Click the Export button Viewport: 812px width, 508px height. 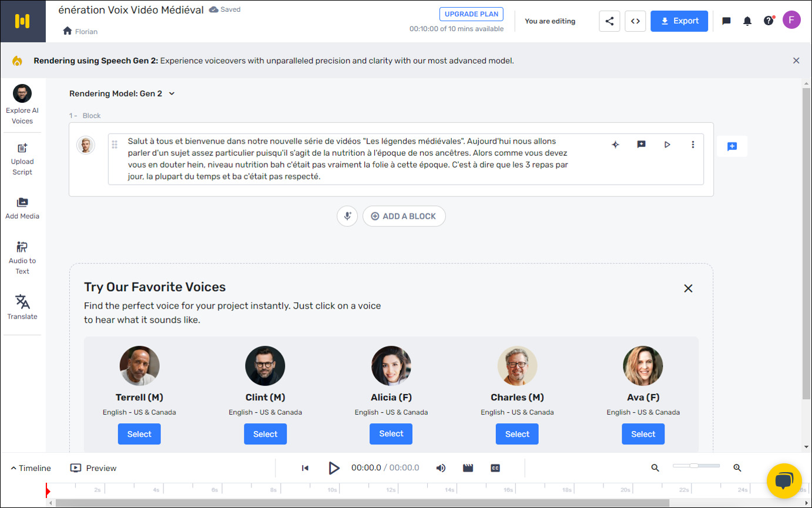coord(679,21)
